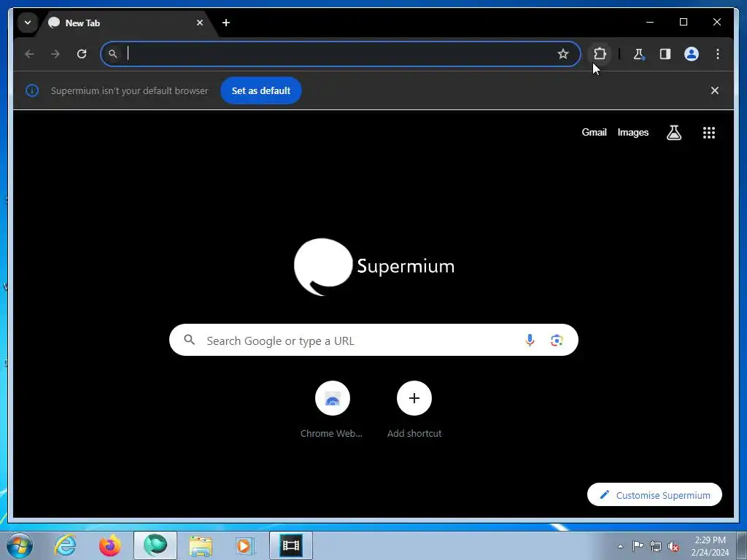Go back to previous page

coord(29,54)
